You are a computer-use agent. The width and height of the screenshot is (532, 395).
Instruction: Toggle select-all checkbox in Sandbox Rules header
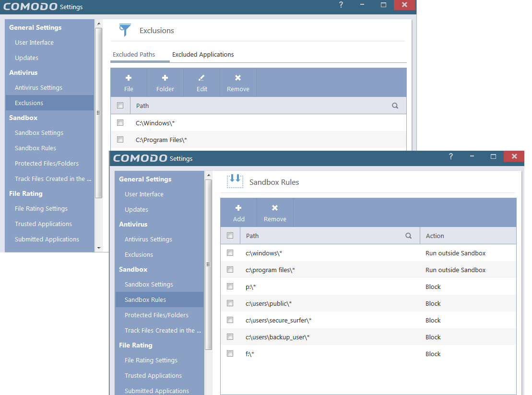(x=230, y=235)
